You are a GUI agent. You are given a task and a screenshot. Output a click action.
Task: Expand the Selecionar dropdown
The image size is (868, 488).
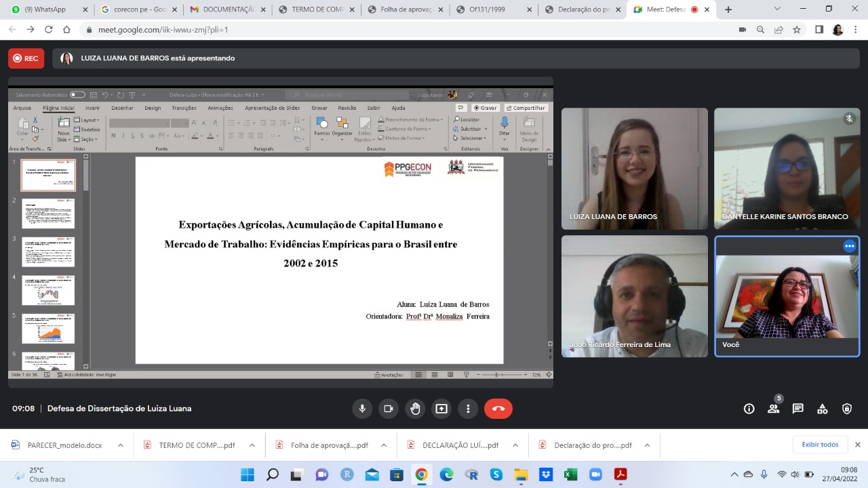470,138
